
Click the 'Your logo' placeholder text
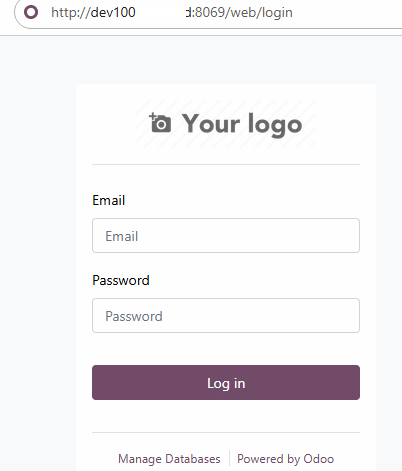[x=242, y=124]
